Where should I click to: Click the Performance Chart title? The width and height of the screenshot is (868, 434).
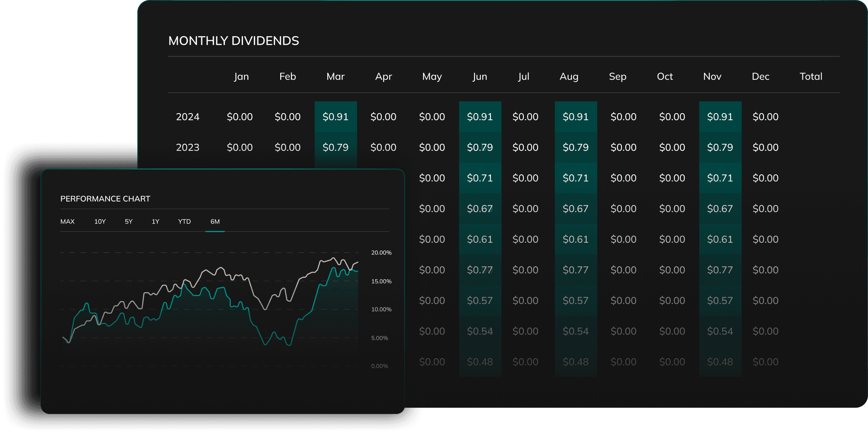[x=105, y=199]
